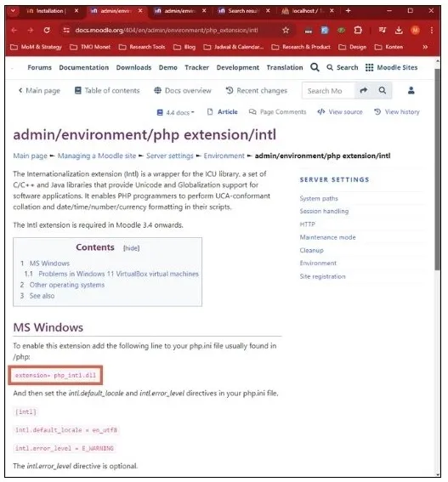Open View source
This screenshot has width=448, height=482.
click(340, 112)
